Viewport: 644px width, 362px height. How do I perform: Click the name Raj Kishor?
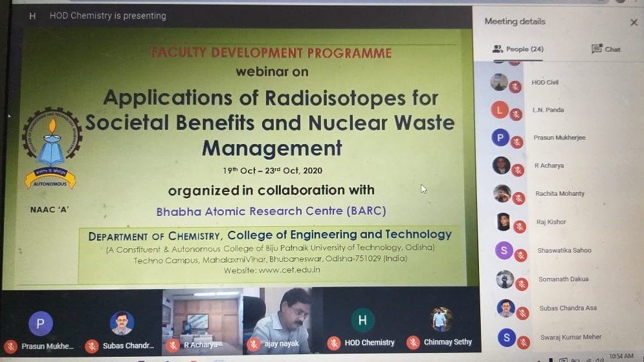[x=551, y=222]
